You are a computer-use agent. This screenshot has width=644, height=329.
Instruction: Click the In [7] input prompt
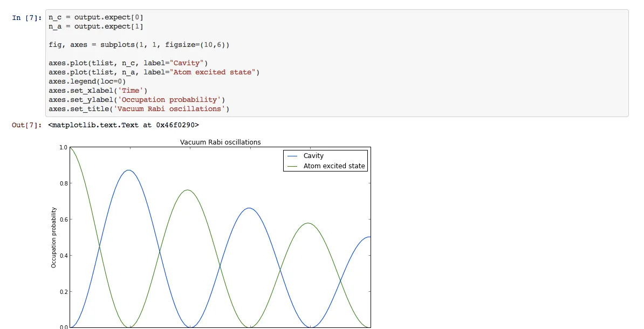(x=25, y=18)
